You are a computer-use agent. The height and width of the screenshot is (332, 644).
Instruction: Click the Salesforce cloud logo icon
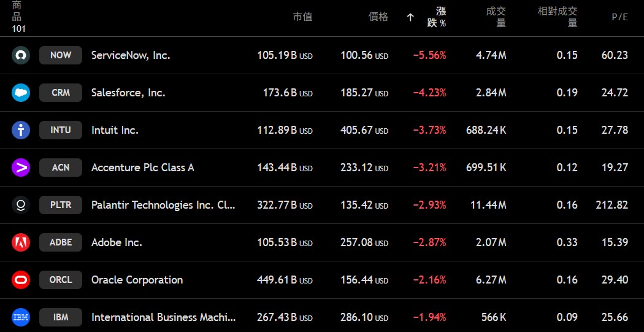[21, 93]
